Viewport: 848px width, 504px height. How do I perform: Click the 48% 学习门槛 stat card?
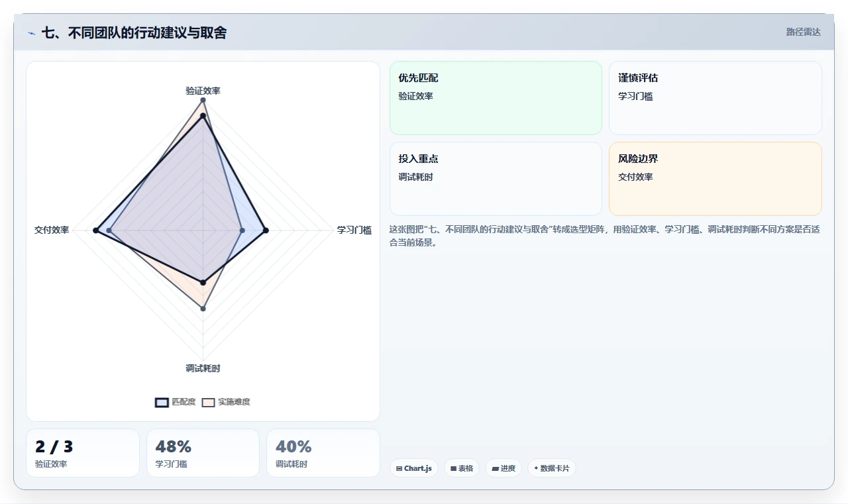(203, 453)
